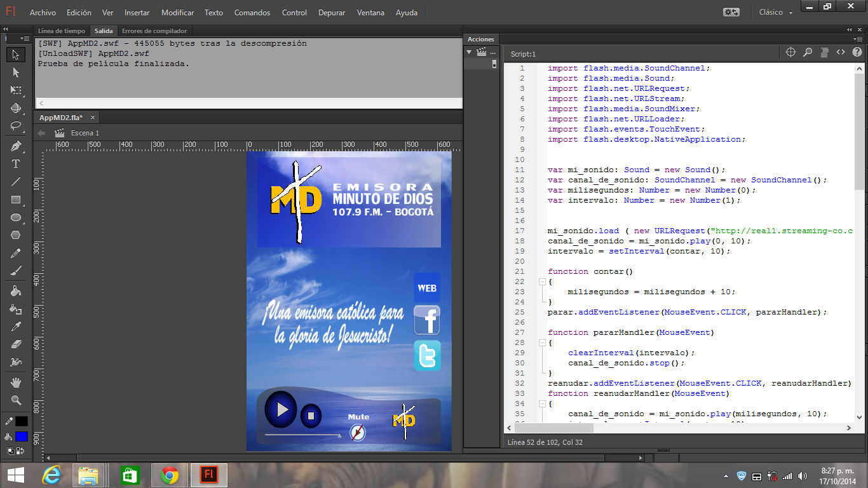The width and height of the screenshot is (868, 488).
Task: Open the Comandos menu
Action: coord(252,12)
